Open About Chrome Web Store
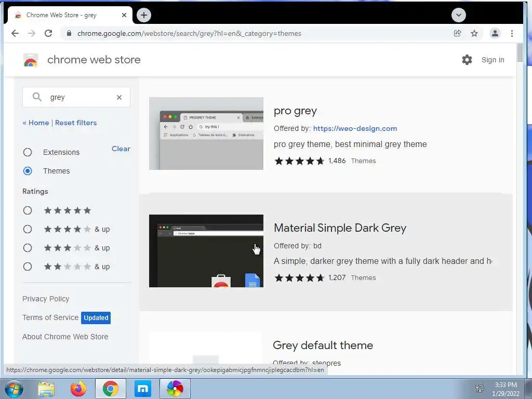532x399 pixels. coord(65,337)
